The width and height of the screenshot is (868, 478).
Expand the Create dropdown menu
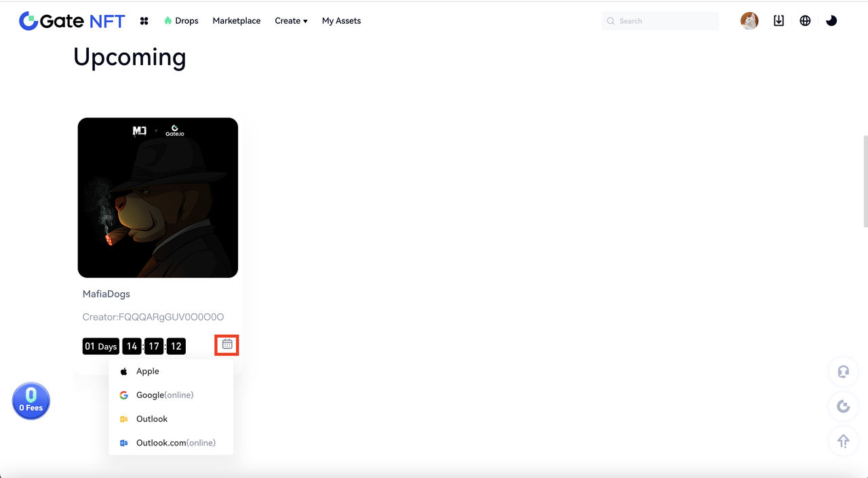click(x=291, y=21)
